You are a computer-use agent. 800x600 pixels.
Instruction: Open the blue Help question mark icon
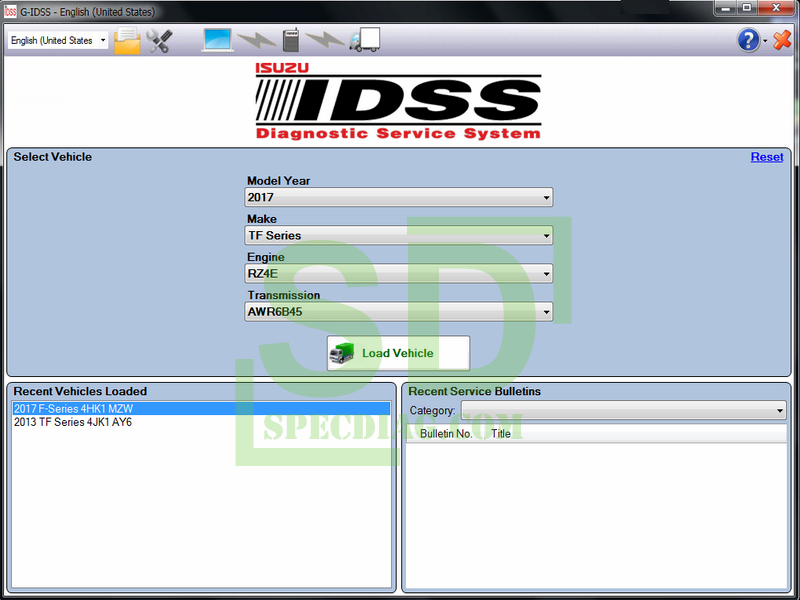pyautogui.click(x=748, y=40)
